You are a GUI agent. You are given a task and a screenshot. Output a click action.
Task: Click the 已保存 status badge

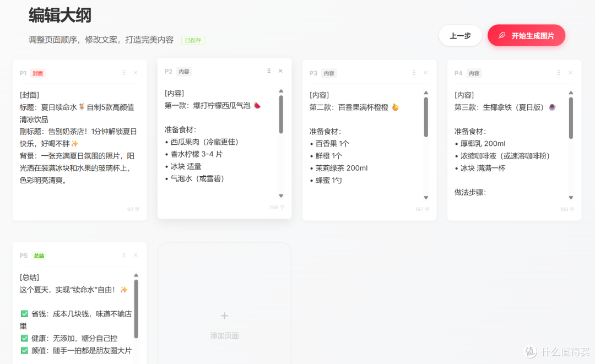click(x=193, y=40)
